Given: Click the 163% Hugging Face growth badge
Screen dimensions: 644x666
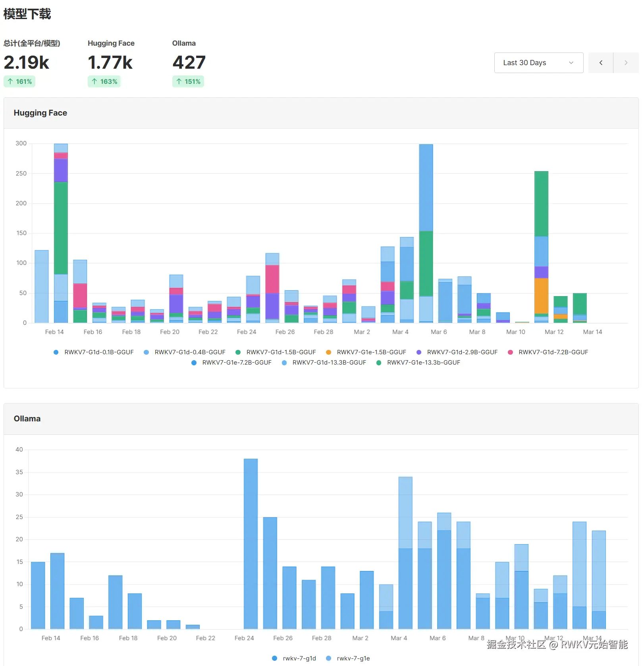Looking at the screenshot, I should [104, 81].
